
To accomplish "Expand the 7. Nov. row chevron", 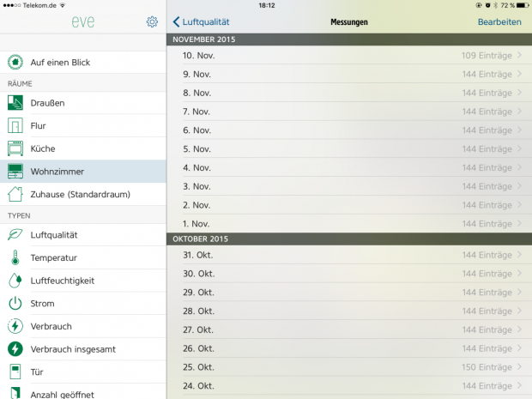I will (x=519, y=111).
